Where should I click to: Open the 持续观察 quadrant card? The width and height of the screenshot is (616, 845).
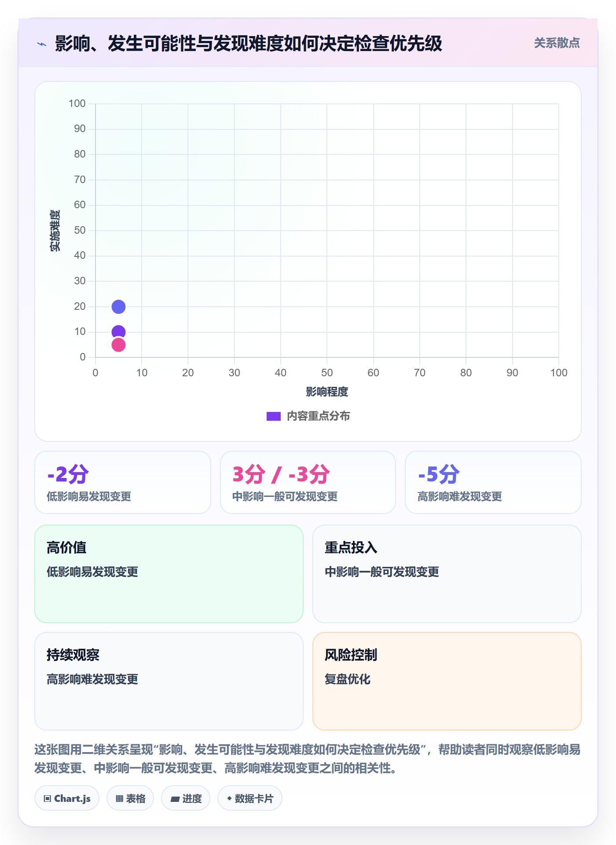point(169,681)
